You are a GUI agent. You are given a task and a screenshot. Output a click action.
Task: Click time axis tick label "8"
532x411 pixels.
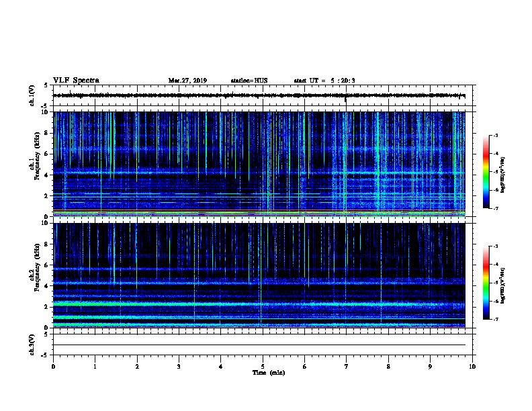388,367
